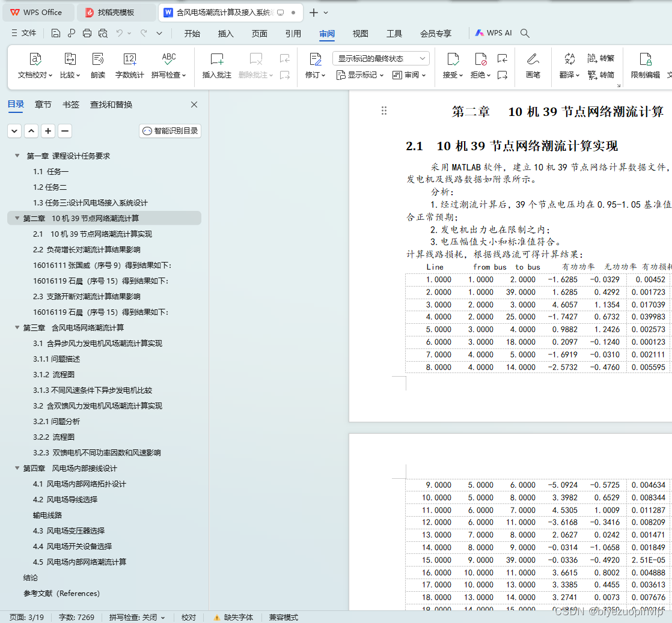Click the 页面: 3/19 page indicator
The width and height of the screenshot is (672, 623).
click(x=26, y=617)
